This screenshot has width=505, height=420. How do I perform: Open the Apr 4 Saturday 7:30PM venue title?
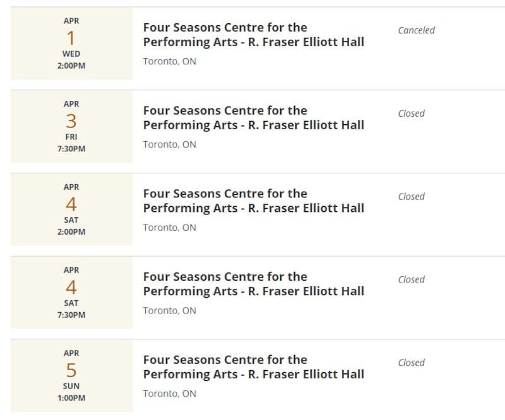click(x=254, y=284)
